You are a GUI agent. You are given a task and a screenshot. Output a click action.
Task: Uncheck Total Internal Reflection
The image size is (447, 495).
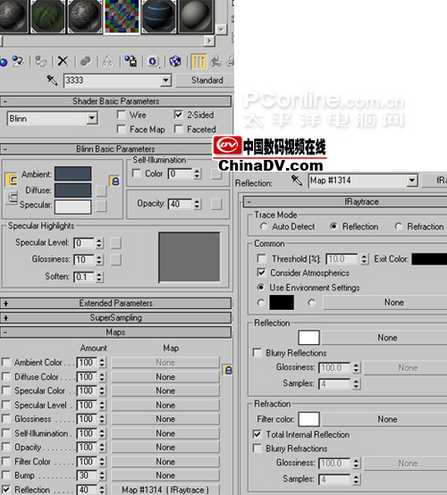257,434
